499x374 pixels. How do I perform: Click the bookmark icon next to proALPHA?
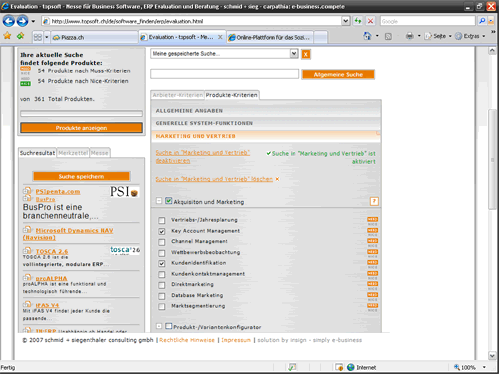coord(27,278)
